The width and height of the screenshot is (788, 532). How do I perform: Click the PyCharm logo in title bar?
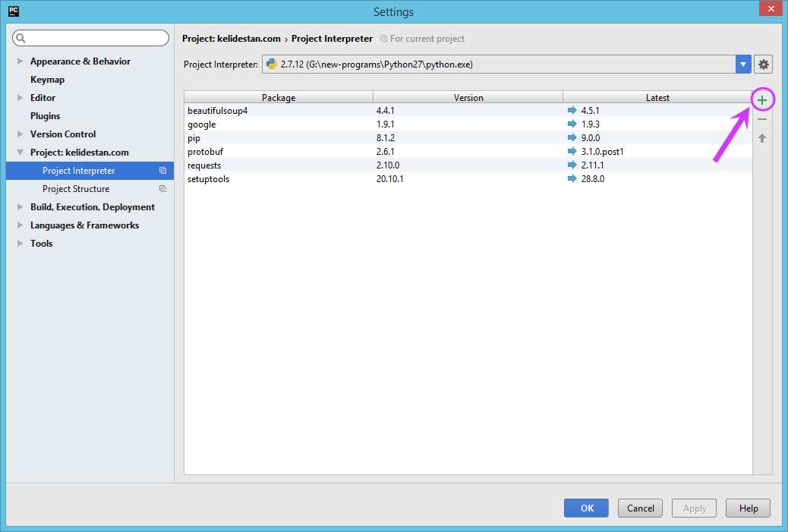point(14,11)
